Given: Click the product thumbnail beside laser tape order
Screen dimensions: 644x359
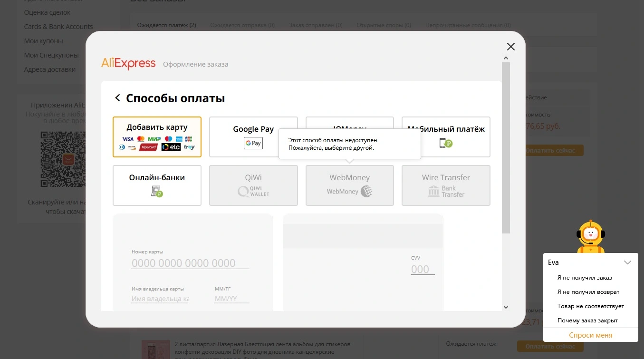Looking at the screenshot, I should click(x=156, y=349).
